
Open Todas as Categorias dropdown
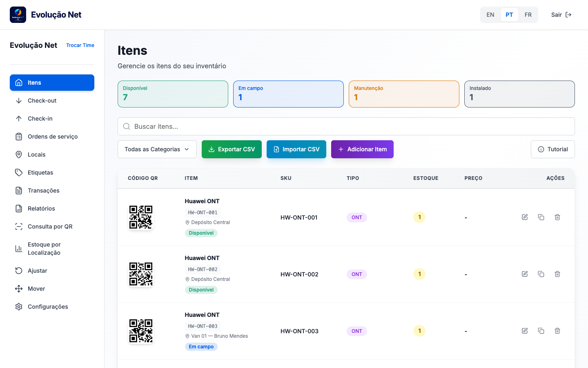(x=157, y=149)
